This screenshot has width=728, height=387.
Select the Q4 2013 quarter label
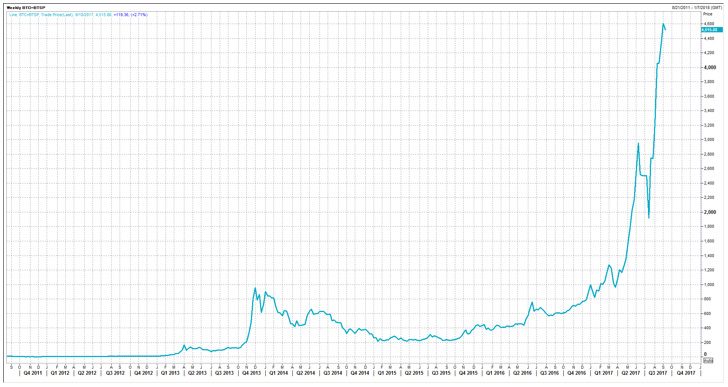click(251, 373)
